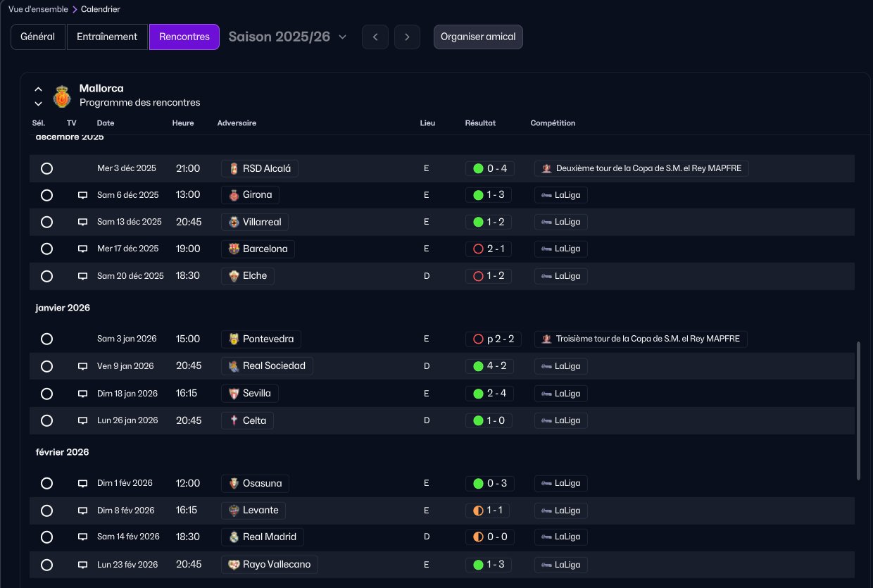The image size is (873, 588).
Task: Click the TV icon for Girona match
Action: (x=82, y=195)
